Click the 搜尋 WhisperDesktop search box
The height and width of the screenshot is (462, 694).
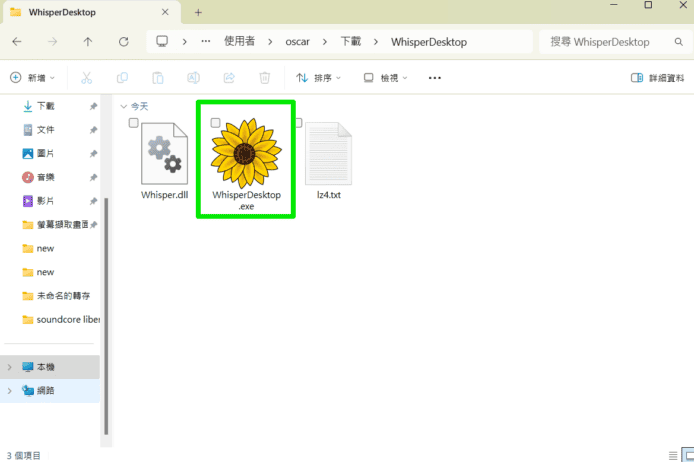(608, 42)
